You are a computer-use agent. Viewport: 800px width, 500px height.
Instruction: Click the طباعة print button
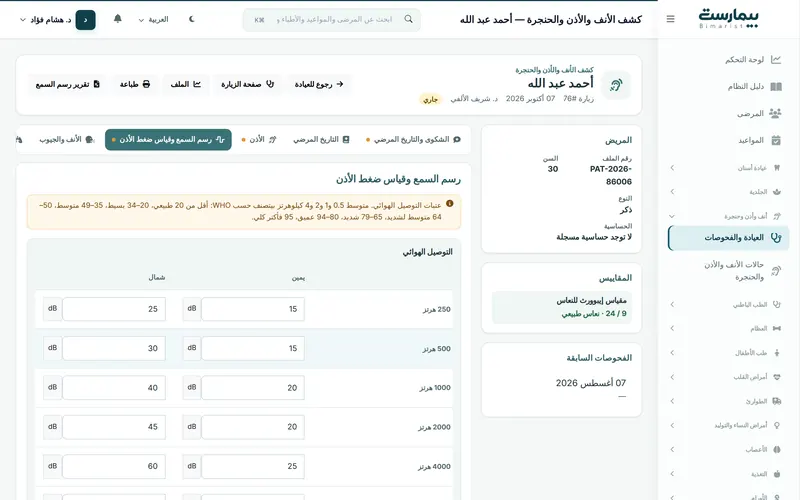tap(135, 84)
